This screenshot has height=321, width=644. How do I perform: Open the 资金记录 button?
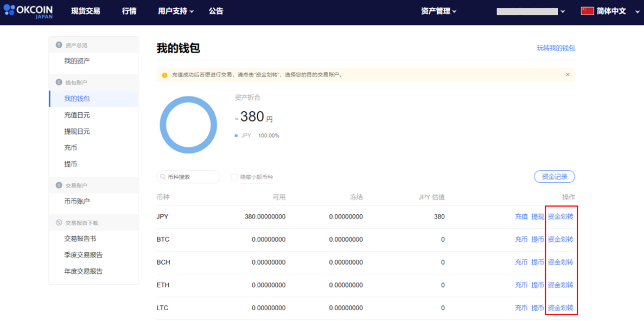click(x=554, y=177)
